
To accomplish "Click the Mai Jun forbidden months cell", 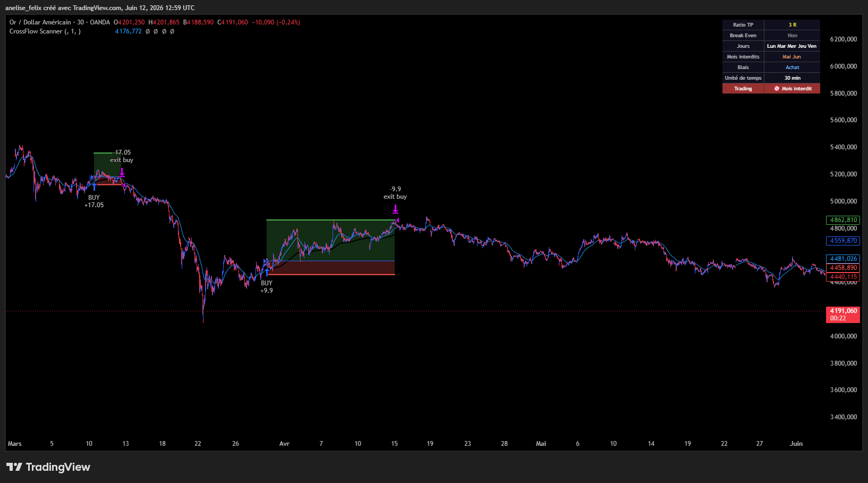I will [x=792, y=57].
